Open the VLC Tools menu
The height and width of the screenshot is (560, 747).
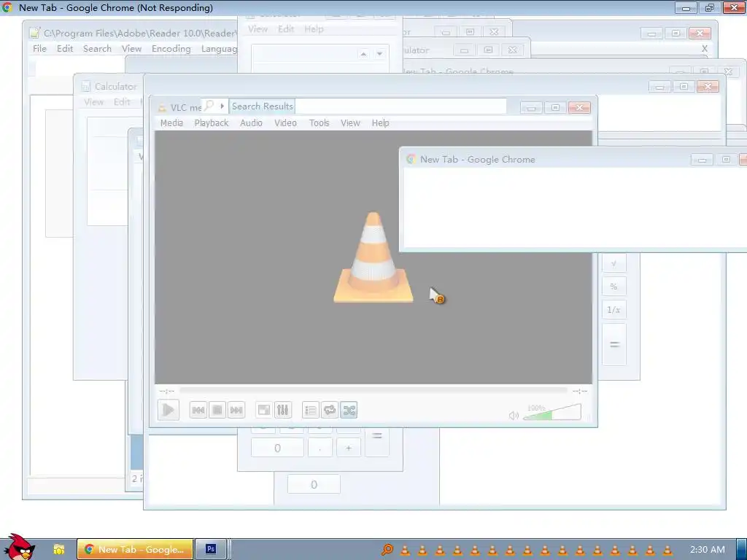(x=320, y=122)
